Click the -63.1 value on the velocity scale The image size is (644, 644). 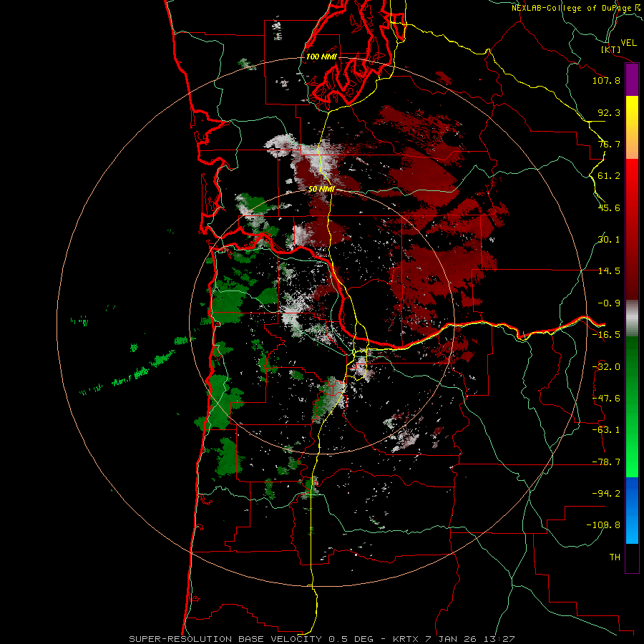pos(606,430)
